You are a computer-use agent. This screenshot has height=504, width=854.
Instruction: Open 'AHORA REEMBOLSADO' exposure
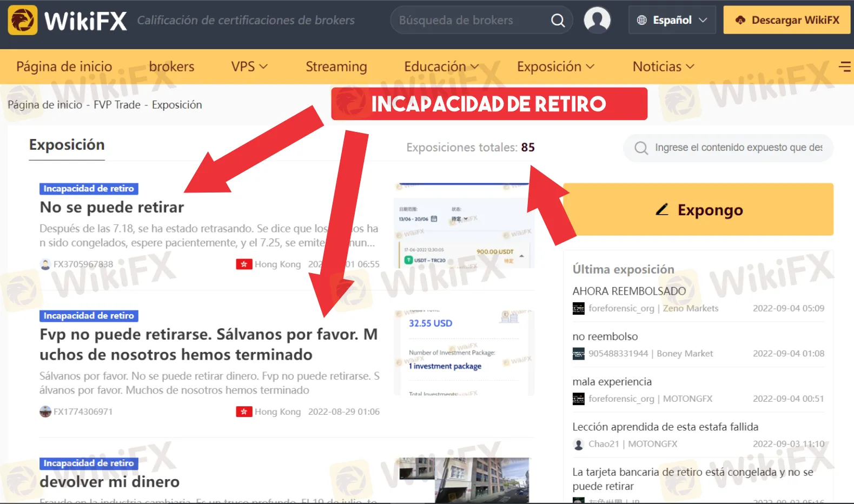point(629,291)
